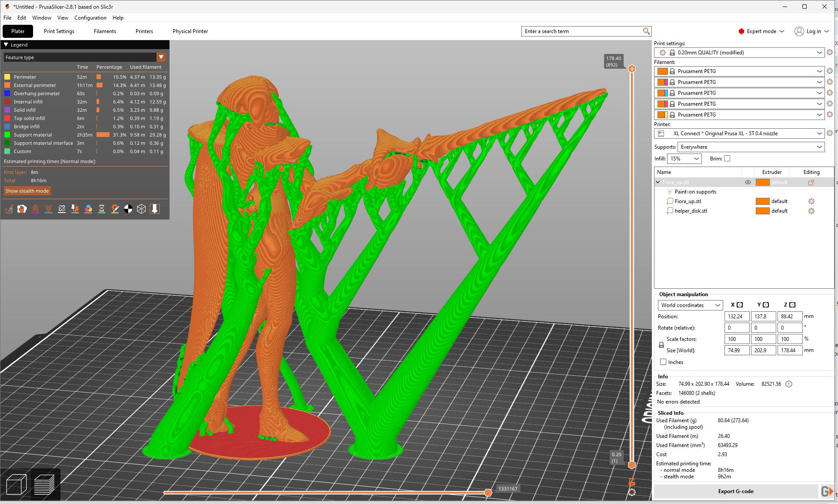Check the Inches checkbox

[x=663, y=362]
